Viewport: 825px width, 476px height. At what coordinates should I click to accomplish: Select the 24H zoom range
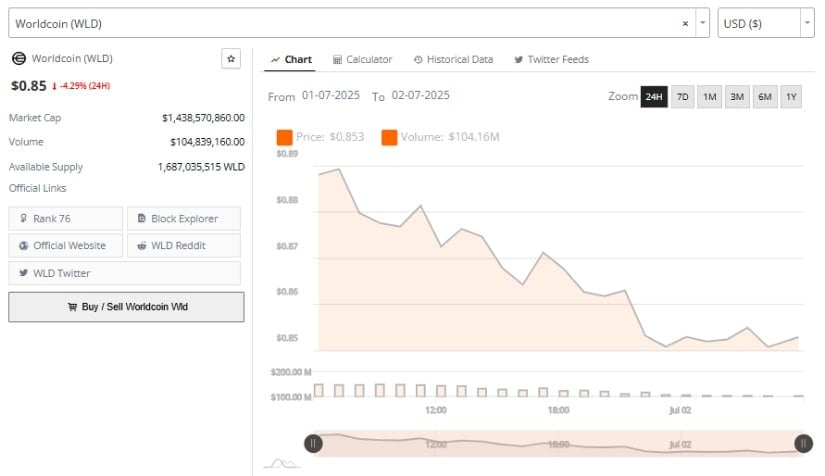click(x=654, y=97)
